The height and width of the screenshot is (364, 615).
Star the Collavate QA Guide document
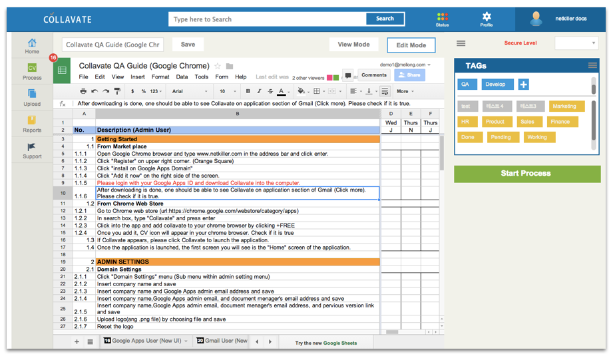tap(218, 66)
